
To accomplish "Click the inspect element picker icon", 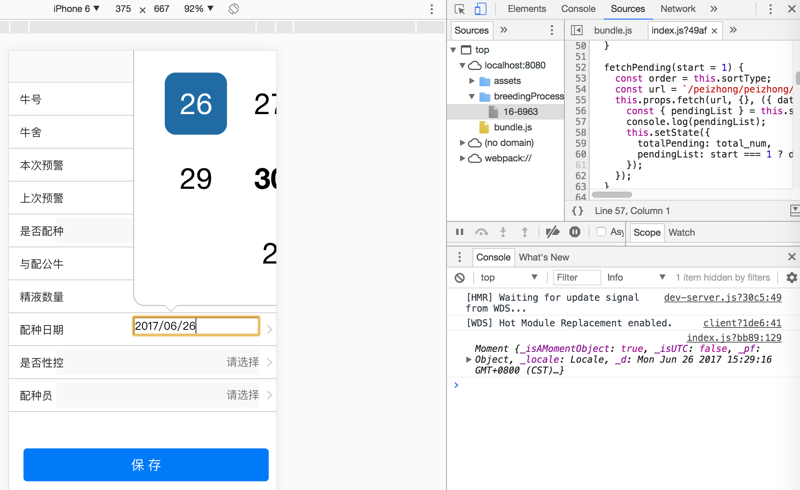I will (459, 9).
